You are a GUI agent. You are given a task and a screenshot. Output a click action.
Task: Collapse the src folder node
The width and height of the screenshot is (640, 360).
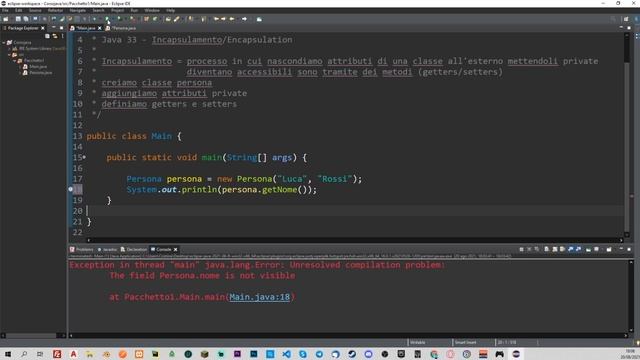coord(9,54)
